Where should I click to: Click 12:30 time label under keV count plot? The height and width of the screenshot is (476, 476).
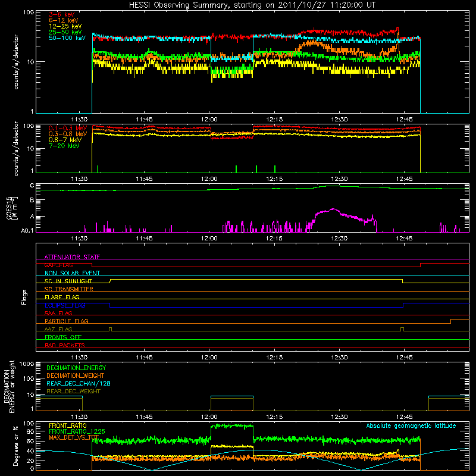(x=339, y=120)
